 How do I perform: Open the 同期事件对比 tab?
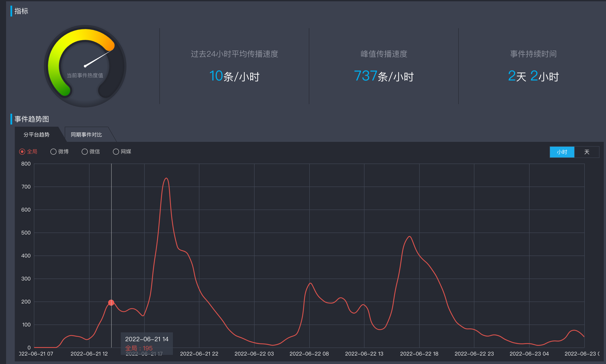coord(86,134)
